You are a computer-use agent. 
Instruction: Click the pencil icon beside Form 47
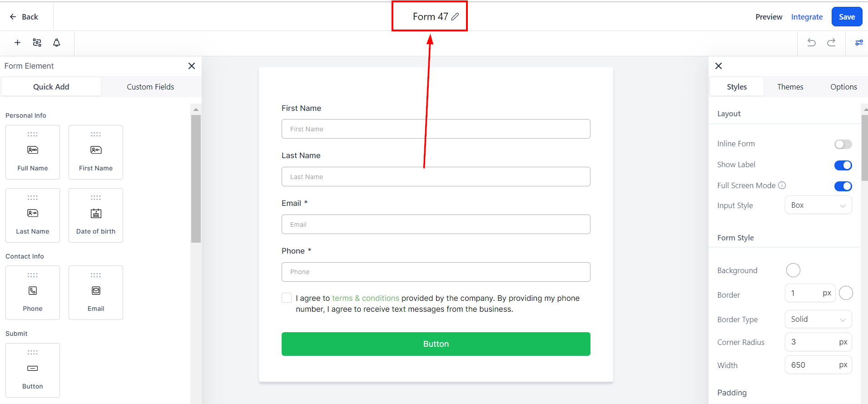455,17
